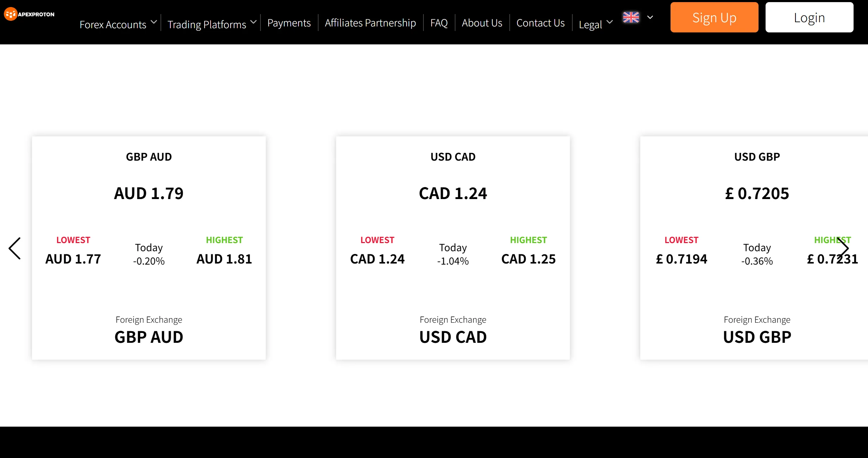Viewport: 868px width, 458px height.
Task: Open the Affiliates Partnership page
Action: point(370,23)
